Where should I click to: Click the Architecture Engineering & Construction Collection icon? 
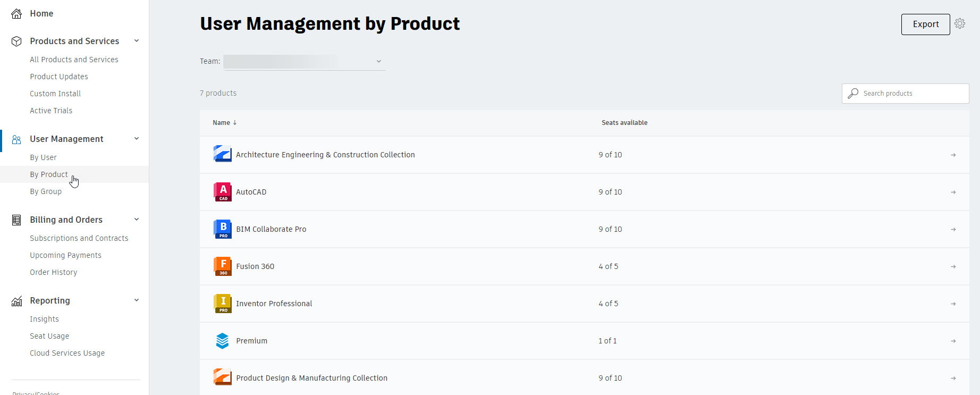pyautogui.click(x=222, y=155)
